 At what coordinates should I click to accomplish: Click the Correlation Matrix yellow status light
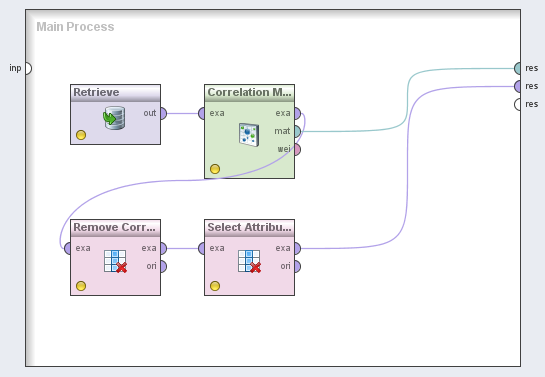coord(215,169)
